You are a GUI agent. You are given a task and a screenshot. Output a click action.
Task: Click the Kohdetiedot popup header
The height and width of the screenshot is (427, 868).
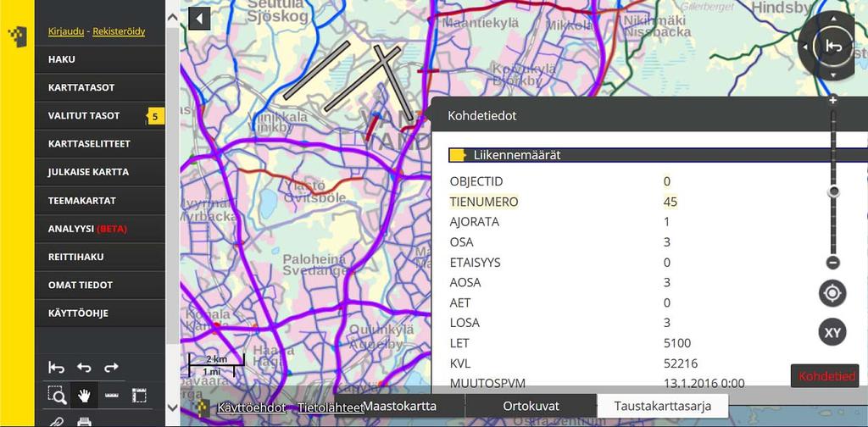pyautogui.click(x=649, y=115)
